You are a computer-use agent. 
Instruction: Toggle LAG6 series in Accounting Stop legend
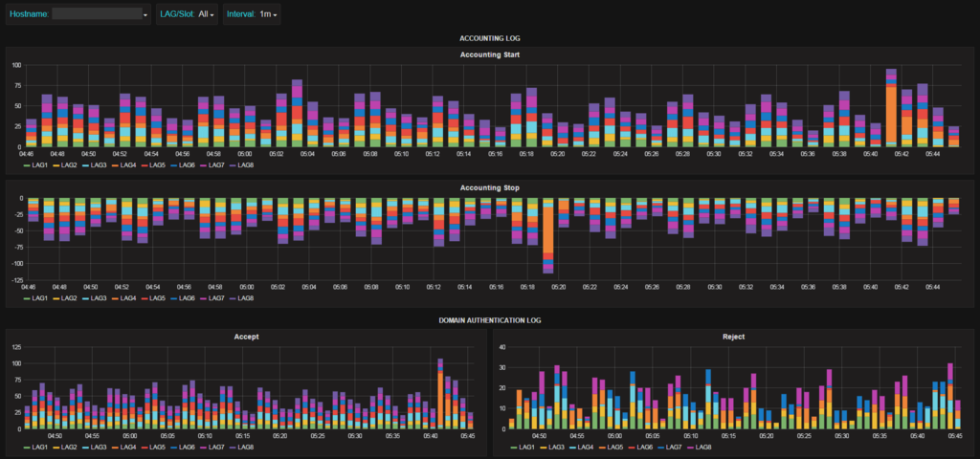[x=182, y=298]
